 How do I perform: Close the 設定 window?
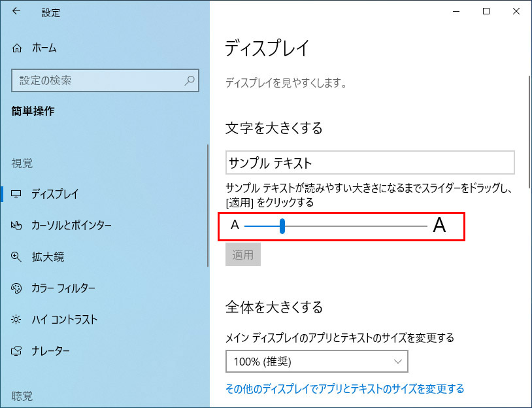click(x=516, y=11)
